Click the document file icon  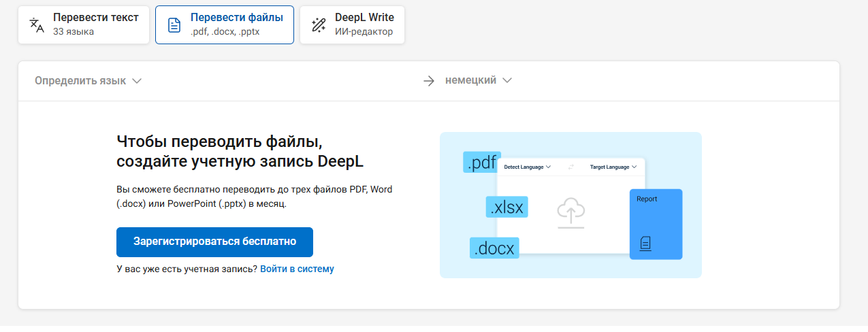(x=175, y=25)
